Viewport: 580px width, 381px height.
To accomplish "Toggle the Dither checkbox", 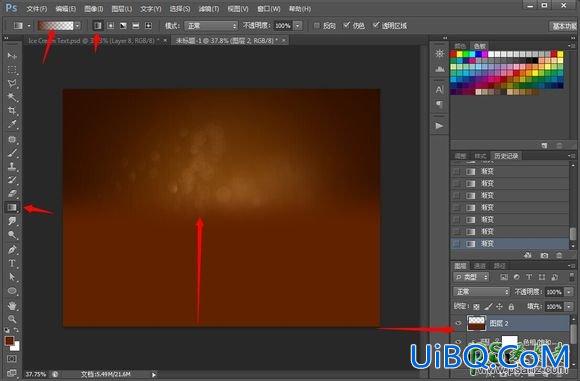I will pyautogui.click(x=346, y=25).
